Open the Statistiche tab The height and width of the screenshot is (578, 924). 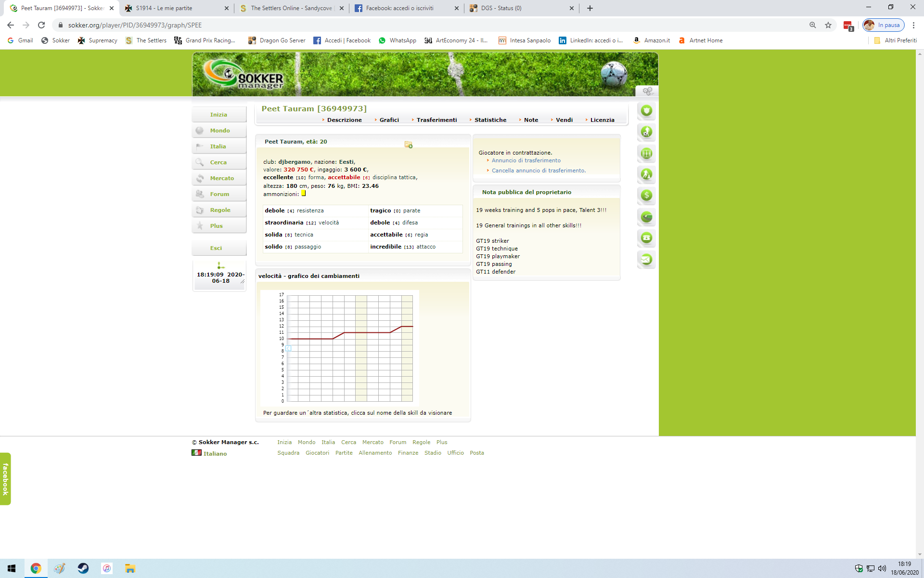(x=490, y=120)
